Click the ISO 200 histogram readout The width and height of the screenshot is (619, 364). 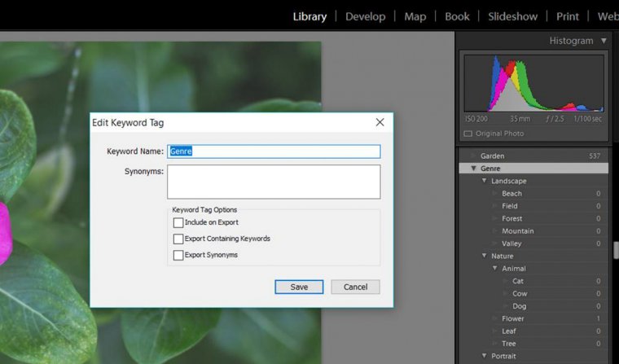pos(476,119)
